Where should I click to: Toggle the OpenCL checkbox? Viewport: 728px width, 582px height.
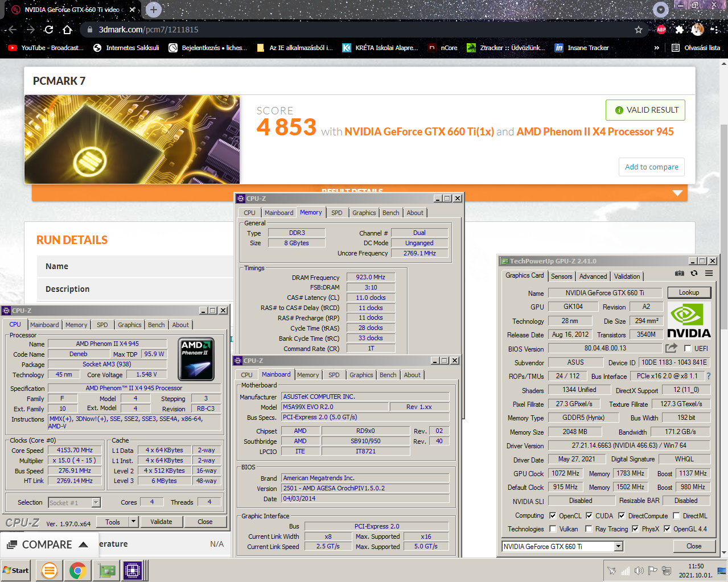coord(553,515)
